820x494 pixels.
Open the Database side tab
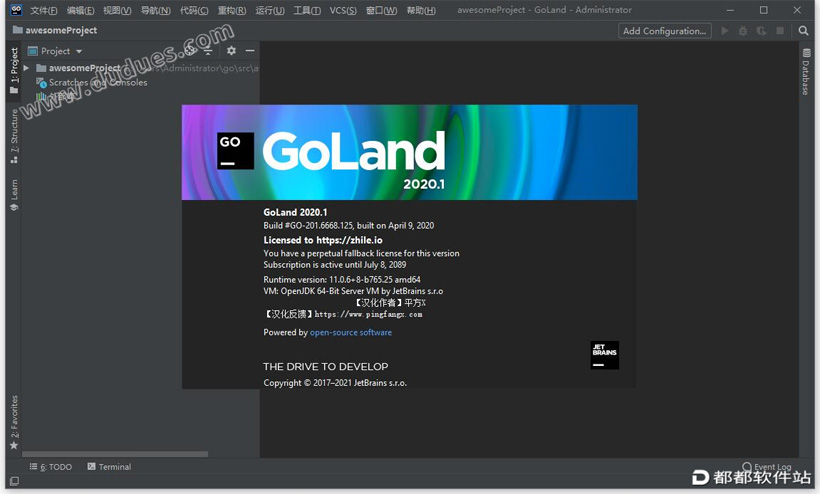pos(806,72)
